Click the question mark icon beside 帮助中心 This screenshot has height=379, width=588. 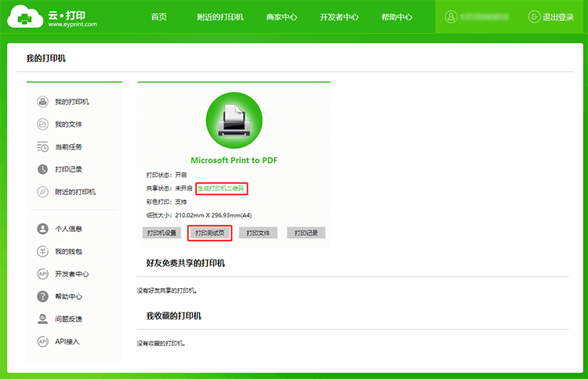click(43, 297)
